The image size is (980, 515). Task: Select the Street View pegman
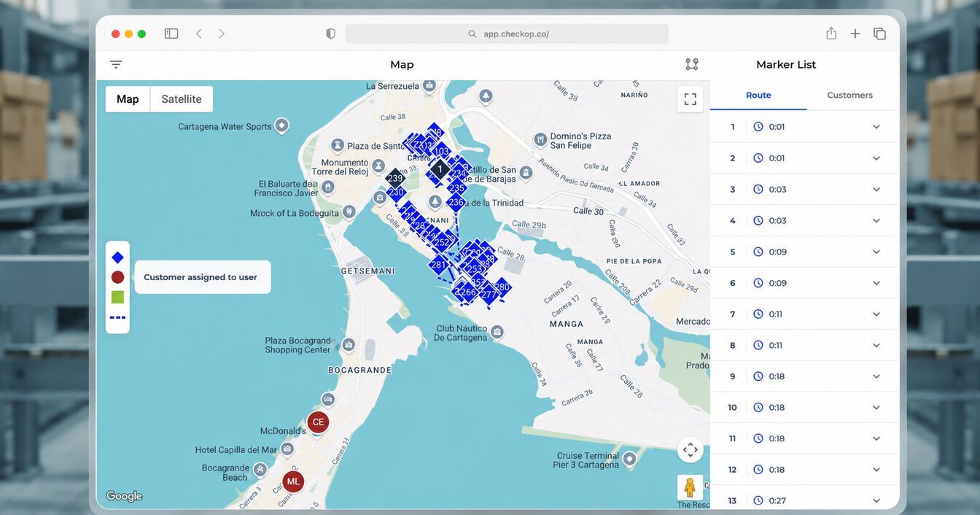coord(690,487)
